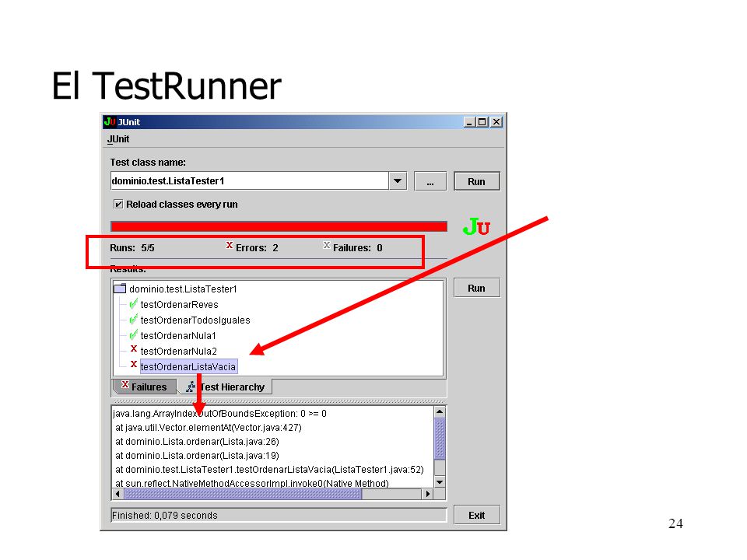Click the folder icon of dominio.test.ListaTester1

120,288
